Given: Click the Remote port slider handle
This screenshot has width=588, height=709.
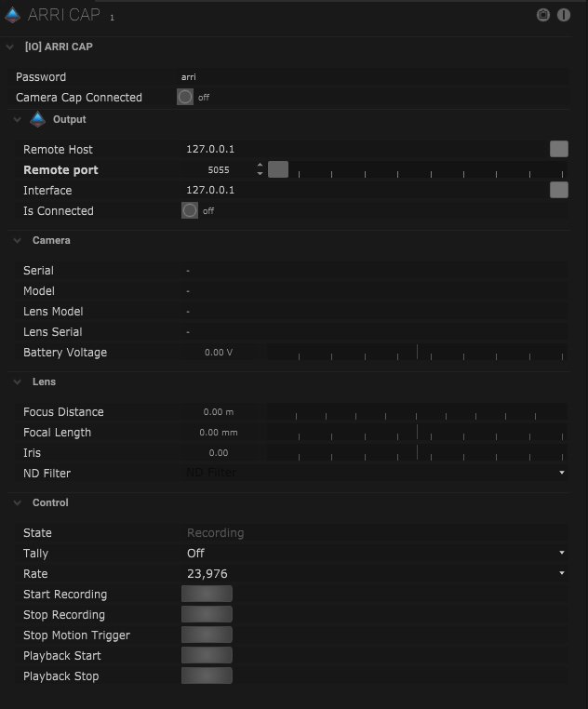Looking at the screenshot, I should 278,169.
